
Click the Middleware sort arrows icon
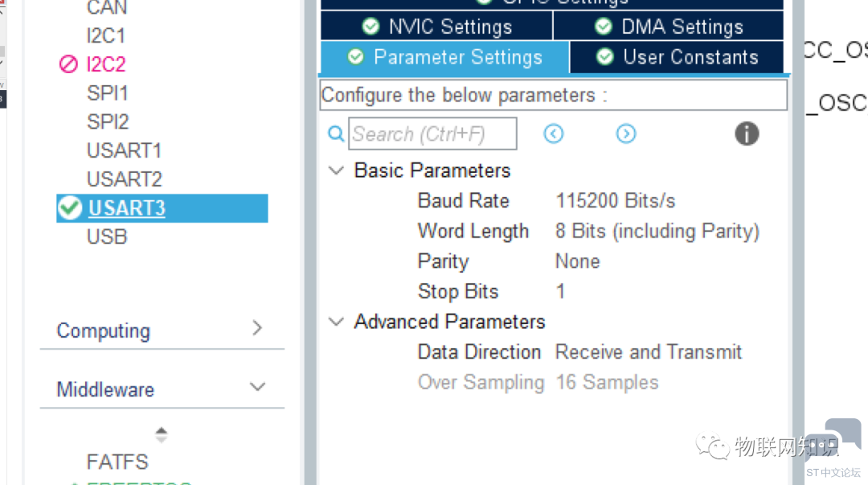tap(161, 434)
